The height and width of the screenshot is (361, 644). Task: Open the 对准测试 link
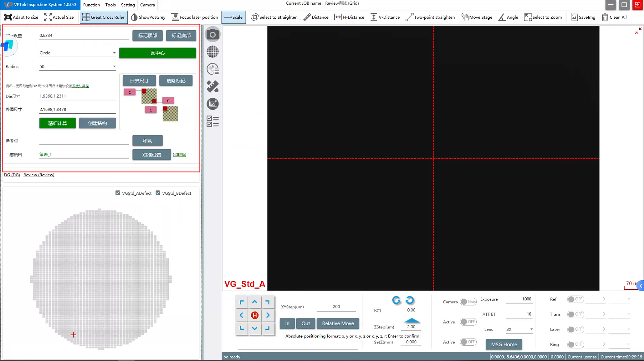[179, 155]
